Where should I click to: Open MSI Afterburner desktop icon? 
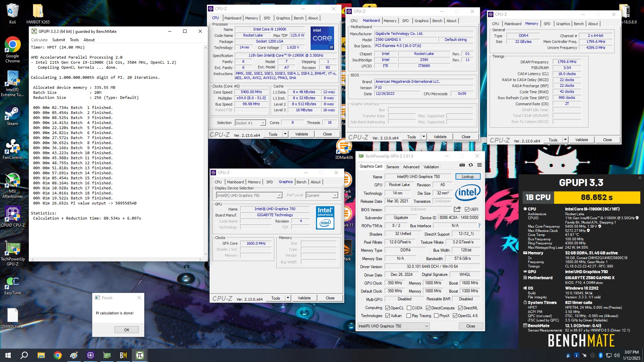pos(12,186)
